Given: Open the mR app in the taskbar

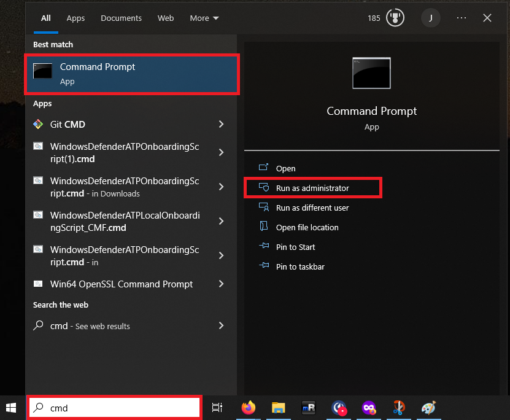Looking at the screenshot, I should [x=308, y=408].
